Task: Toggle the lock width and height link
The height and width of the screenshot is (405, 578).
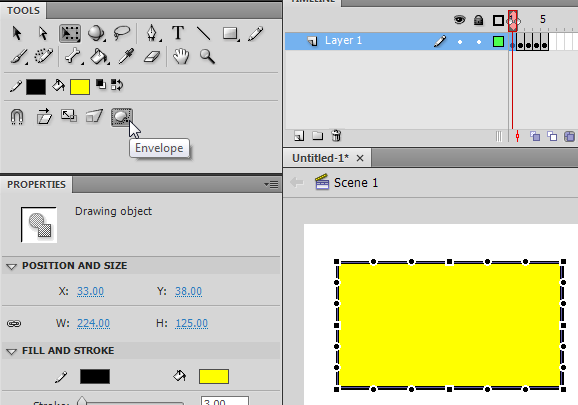Action: [x=14, y=324]
